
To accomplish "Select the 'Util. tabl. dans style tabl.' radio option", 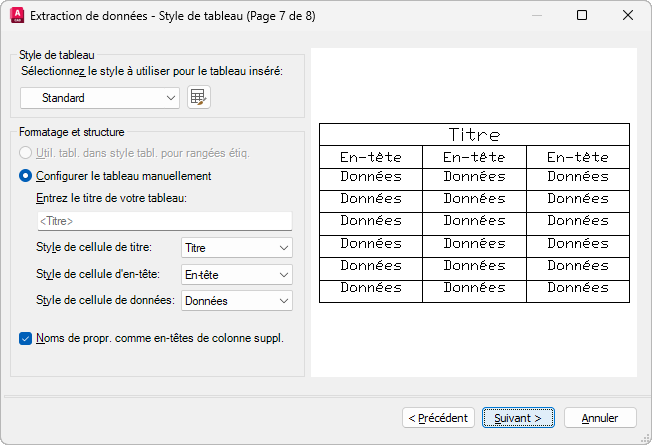I will click(27, 153).
